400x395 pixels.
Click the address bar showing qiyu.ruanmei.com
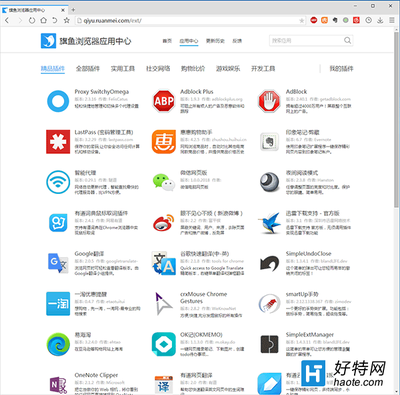coord(190,21)
